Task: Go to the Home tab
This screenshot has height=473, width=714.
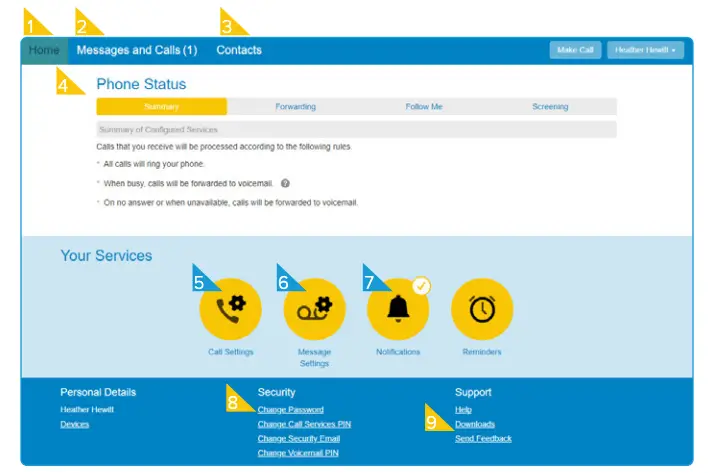Action: click(x=44, y=50)
